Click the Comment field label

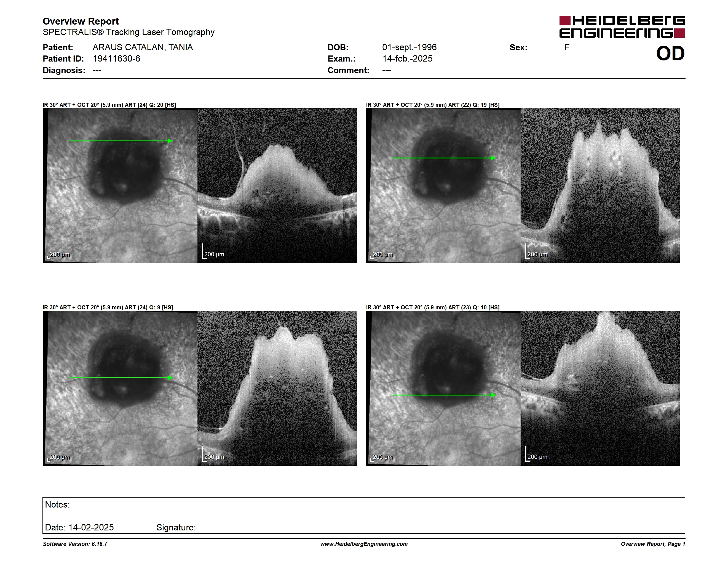click(x=348, y=70)
